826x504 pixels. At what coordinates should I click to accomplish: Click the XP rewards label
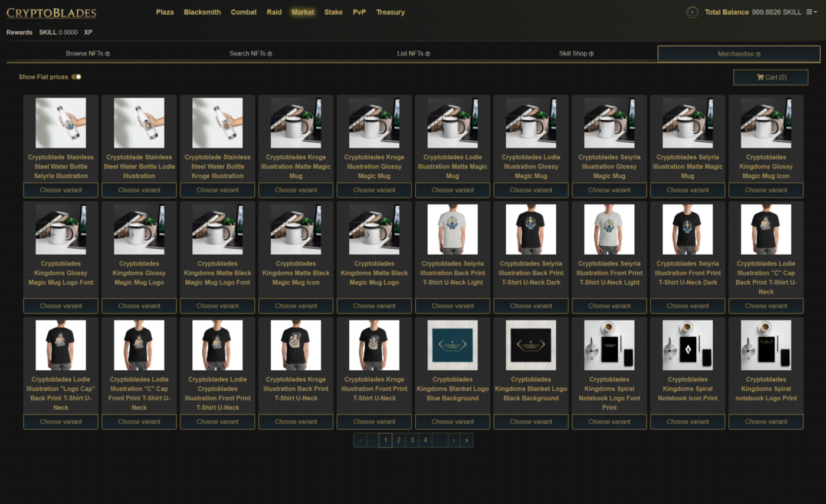click(x=88, y=32)
